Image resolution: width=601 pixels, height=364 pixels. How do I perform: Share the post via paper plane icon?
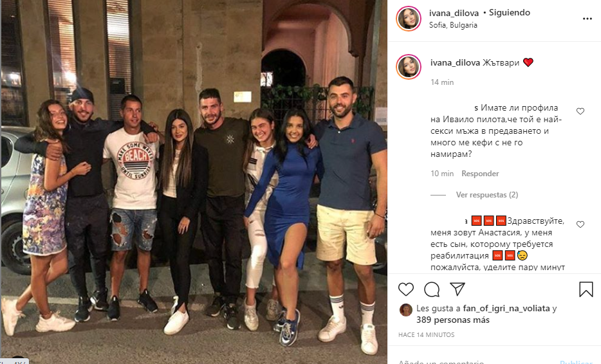pyautogui.click(x=458, y=289)
